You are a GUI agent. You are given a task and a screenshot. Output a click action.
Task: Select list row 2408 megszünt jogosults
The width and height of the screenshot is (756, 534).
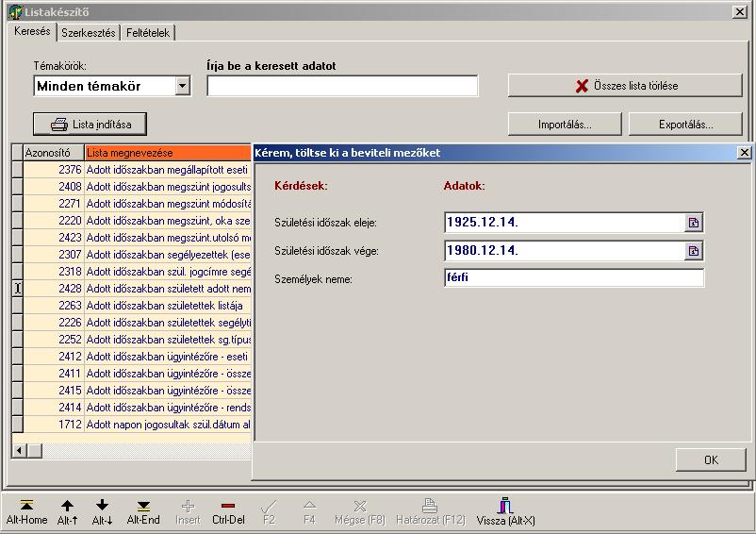point(137,186)
